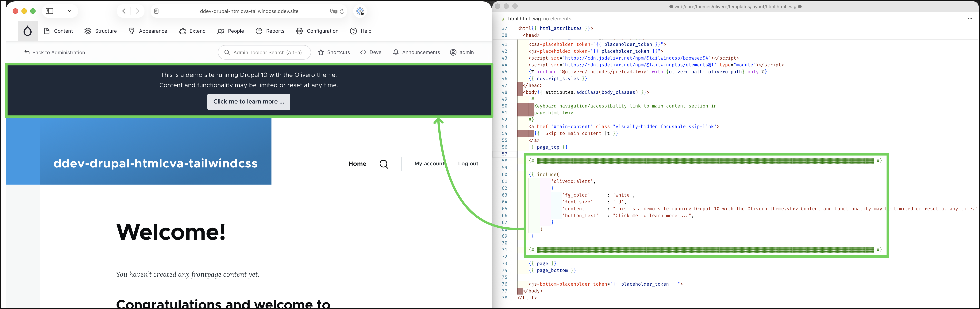Viewport: 980px width, 309px height.
Task: Click the 'Click me to learn more ...' button
Action: [x=248, y=102]
